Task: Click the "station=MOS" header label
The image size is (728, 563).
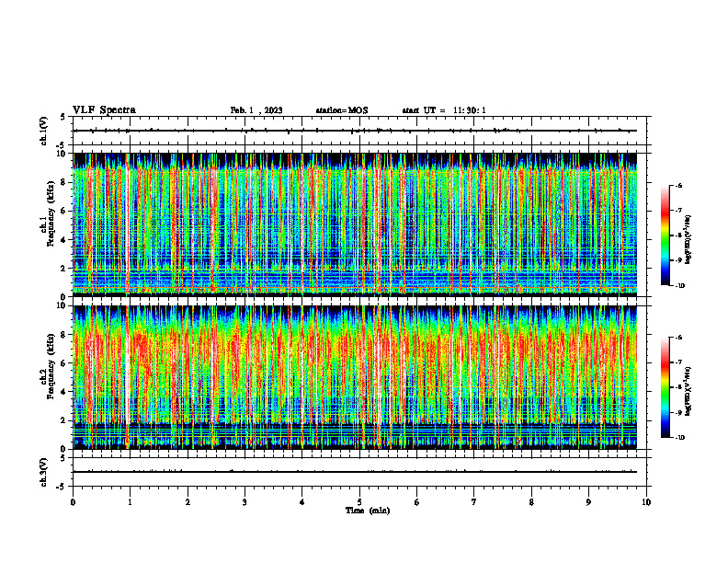Action: 342,110
